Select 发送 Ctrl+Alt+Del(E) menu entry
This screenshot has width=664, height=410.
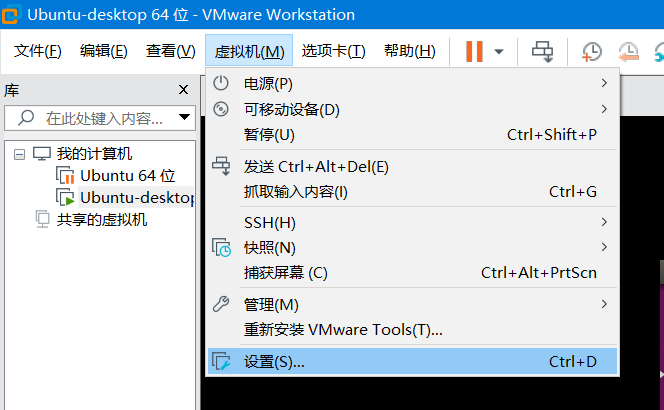tap(412, 167)
